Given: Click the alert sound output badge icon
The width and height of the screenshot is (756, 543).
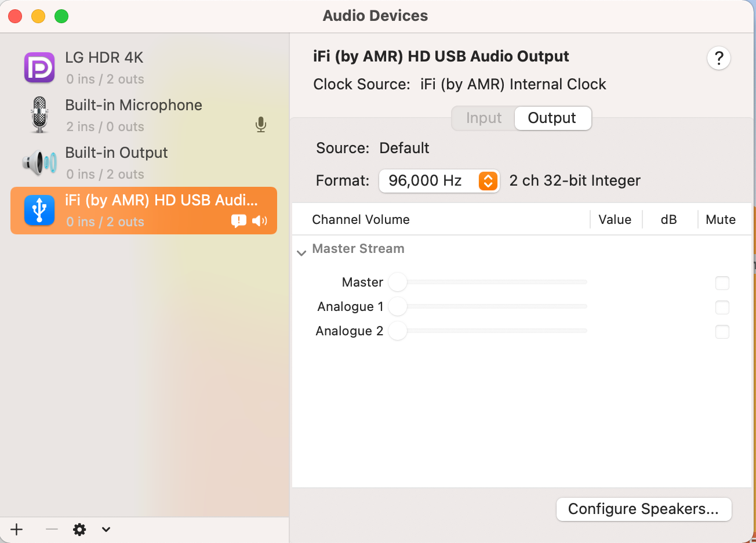Looking at the screenshot, I should point(239,220).
